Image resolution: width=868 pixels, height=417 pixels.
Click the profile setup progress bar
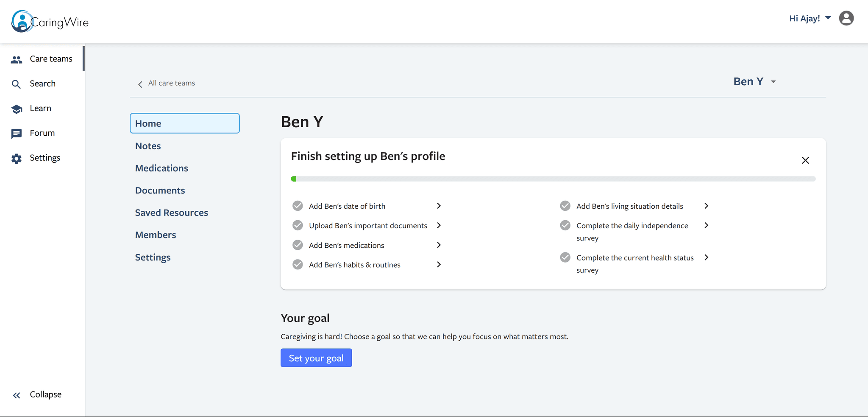coord(553,179)
